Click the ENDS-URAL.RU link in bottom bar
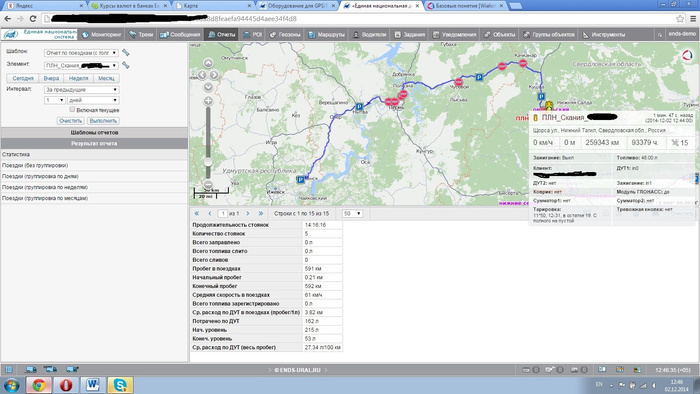The height and width of the screenshot is (394, 700). point(297,370)
